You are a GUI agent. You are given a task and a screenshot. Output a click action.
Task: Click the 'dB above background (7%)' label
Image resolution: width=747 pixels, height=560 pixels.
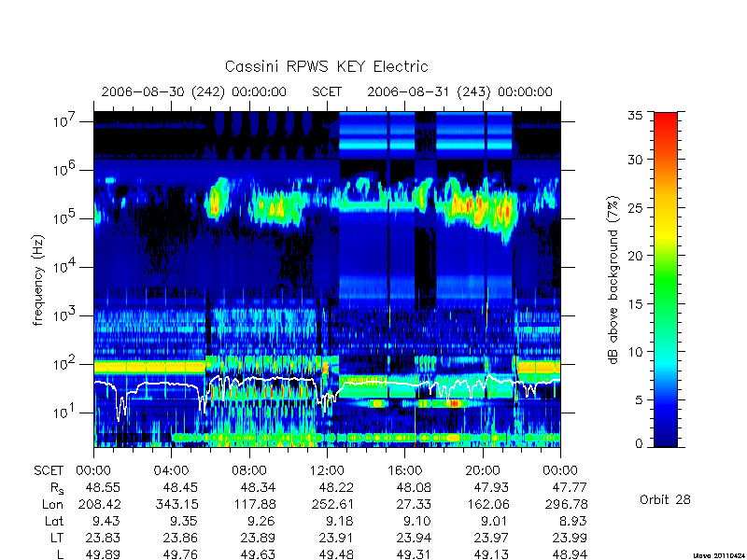click(613, 280)
